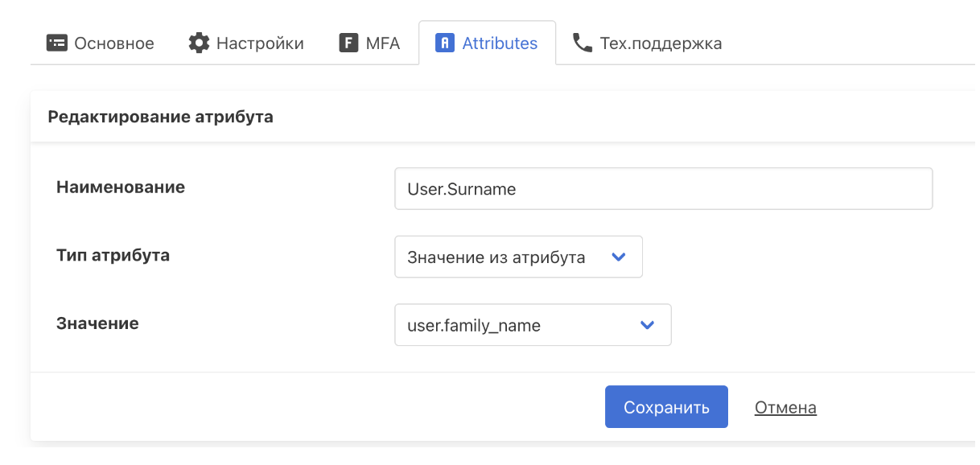Switch to the Основное tab
Viewport: 980px width, 465px height.
click(x=113, y=43)
